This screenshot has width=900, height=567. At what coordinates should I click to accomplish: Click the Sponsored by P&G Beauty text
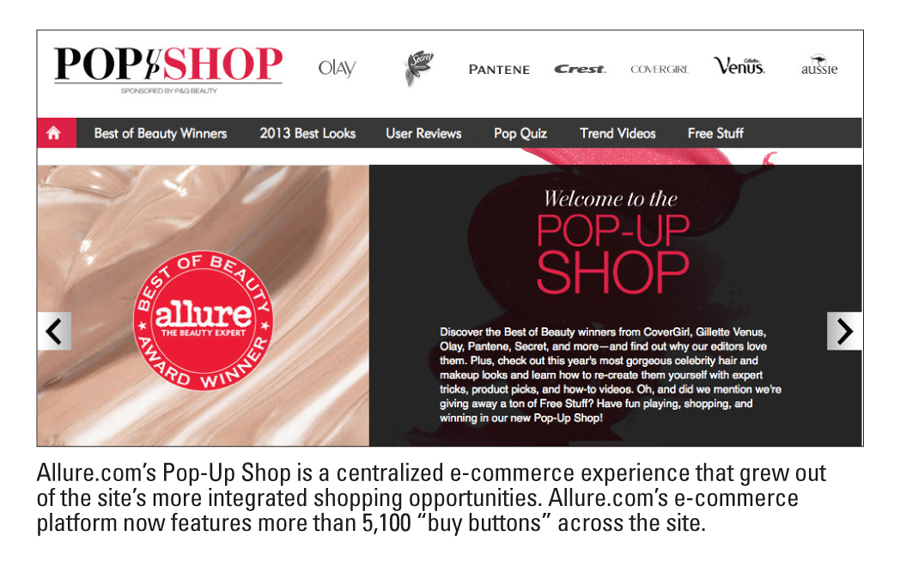pyautogui.click(x=169, y=91)
